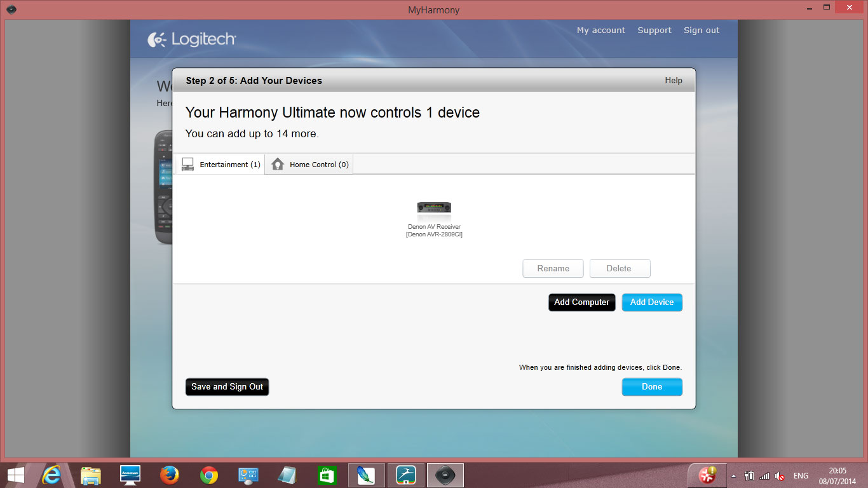Open Control Panel from the taskbar
The height and width of the screenshot is (488, 868).
click(248, 475)
